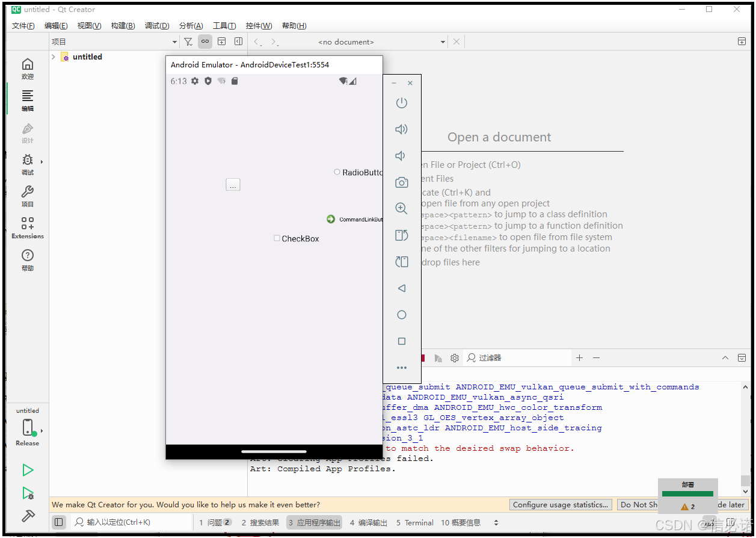Click the emulator settings gear status icon
This screenshot has height=538, width=756.
(x=195, y=81)
